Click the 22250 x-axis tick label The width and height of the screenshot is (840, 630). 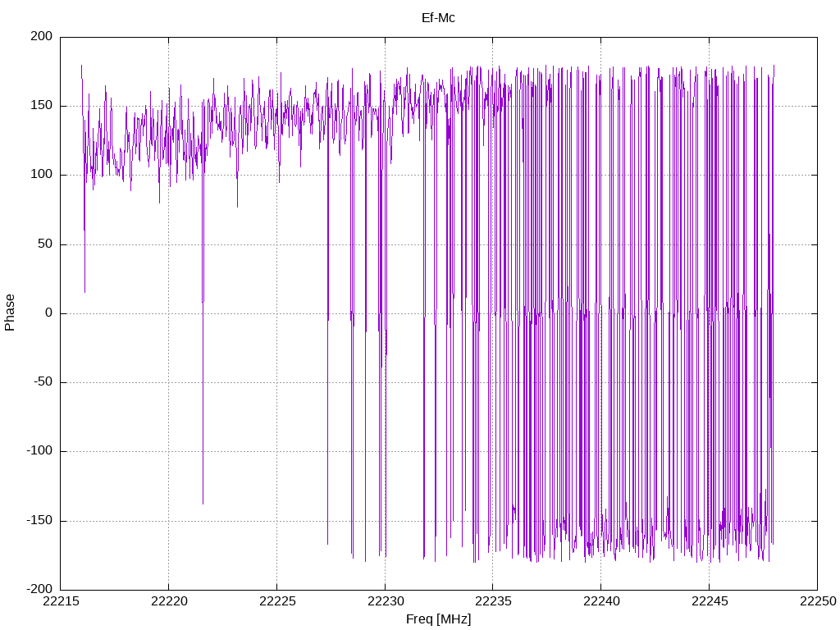point(818,601)
